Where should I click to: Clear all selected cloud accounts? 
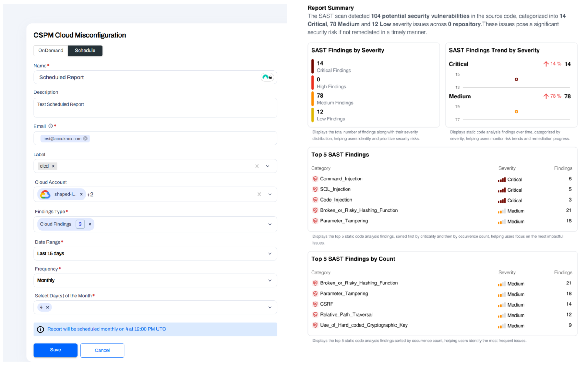tap(259, 194)
